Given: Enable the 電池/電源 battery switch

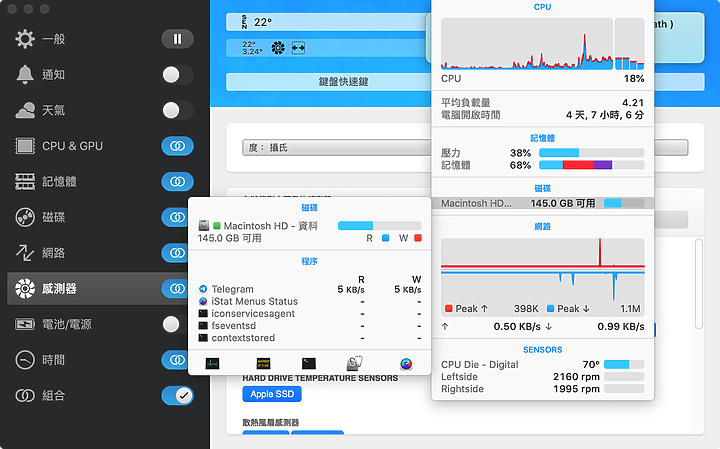Looking at the screenshot, I should pos(175,324).
